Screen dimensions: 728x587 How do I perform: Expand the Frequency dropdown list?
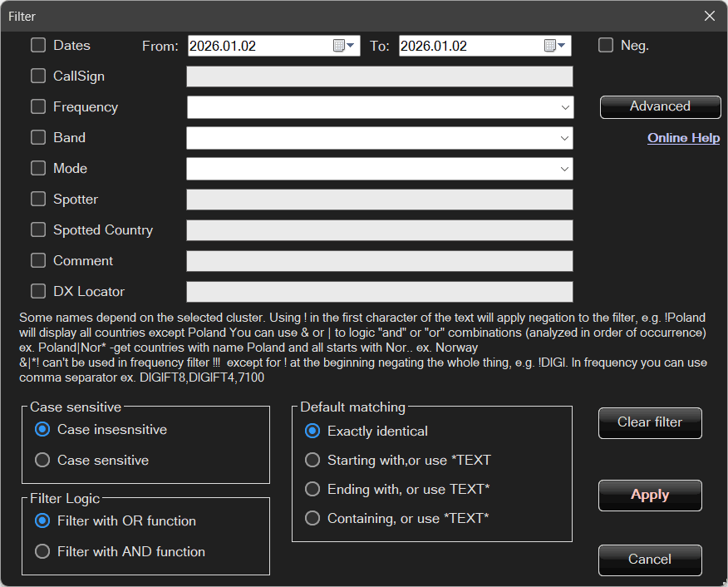pyautogui.click(x=565, y=107)
